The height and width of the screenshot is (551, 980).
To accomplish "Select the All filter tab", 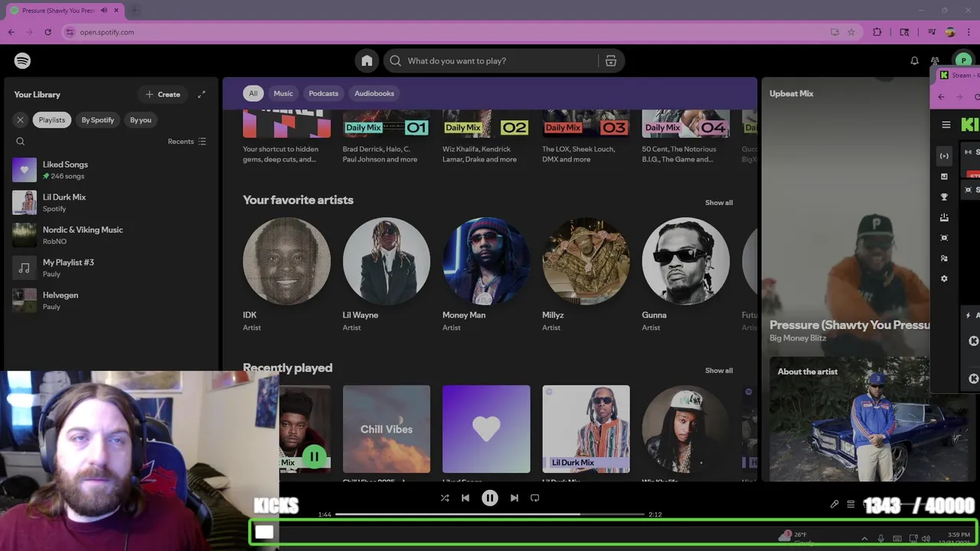I will [x=253, y=93].
